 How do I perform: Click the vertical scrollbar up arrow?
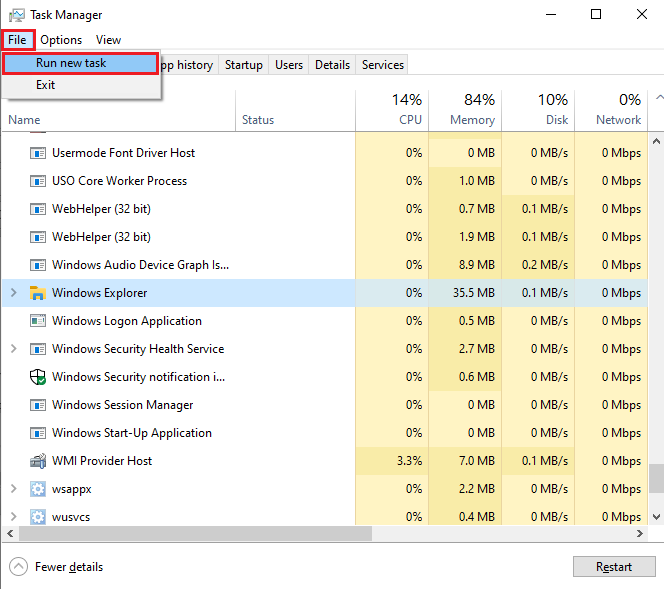tap(656, 141)
